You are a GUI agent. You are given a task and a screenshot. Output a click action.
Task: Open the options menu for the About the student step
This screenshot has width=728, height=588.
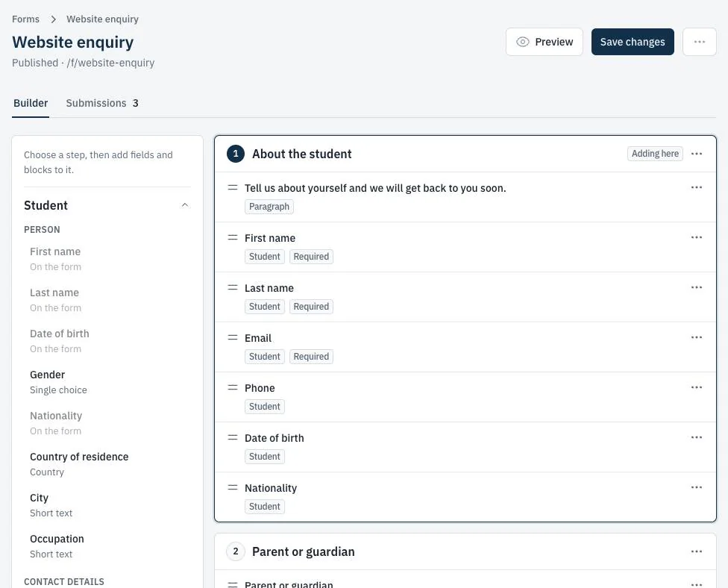pos(697,154)
